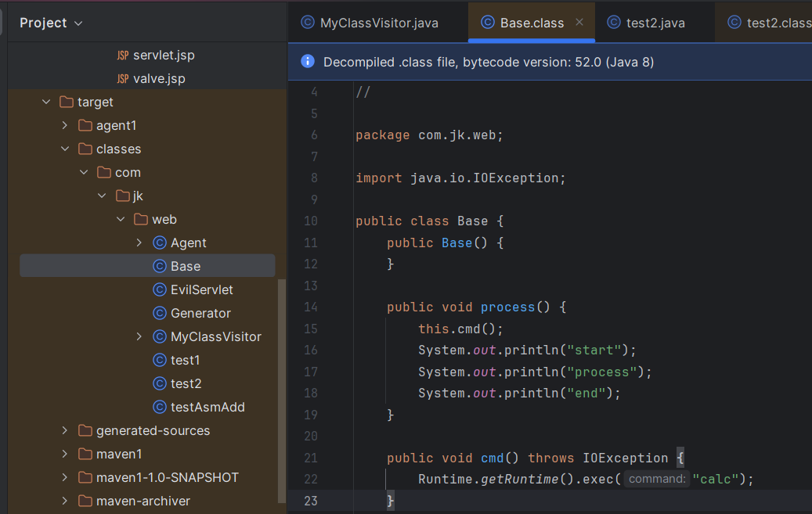Expand the maven1 folder
Viewport: 812px width, 514px height.
(65, 454)
